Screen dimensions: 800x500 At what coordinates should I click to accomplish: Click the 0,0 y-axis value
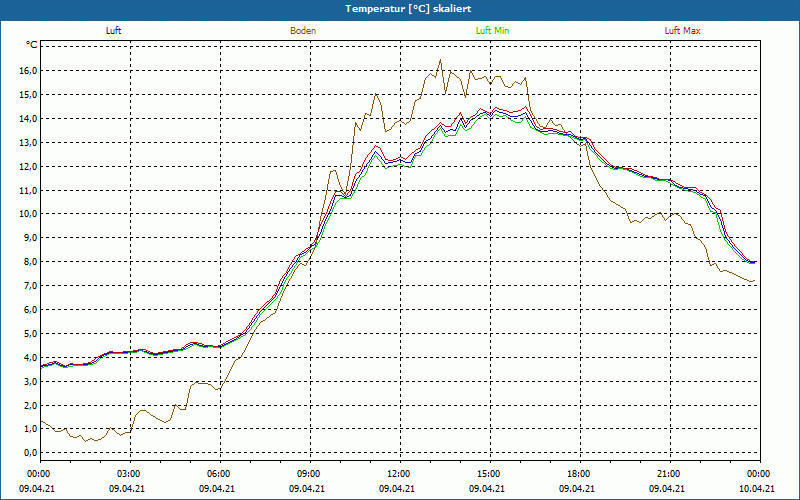click(x=31, y=453)
